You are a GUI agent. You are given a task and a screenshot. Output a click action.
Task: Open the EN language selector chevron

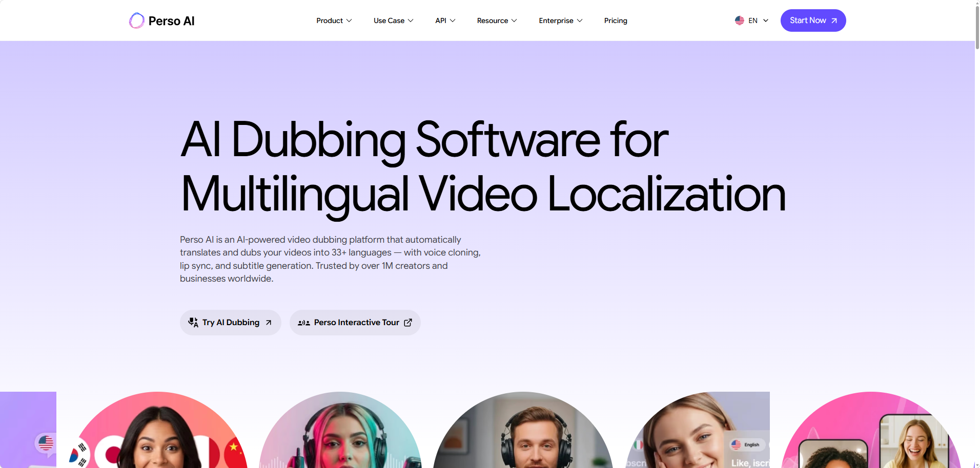tap(766, 21)
